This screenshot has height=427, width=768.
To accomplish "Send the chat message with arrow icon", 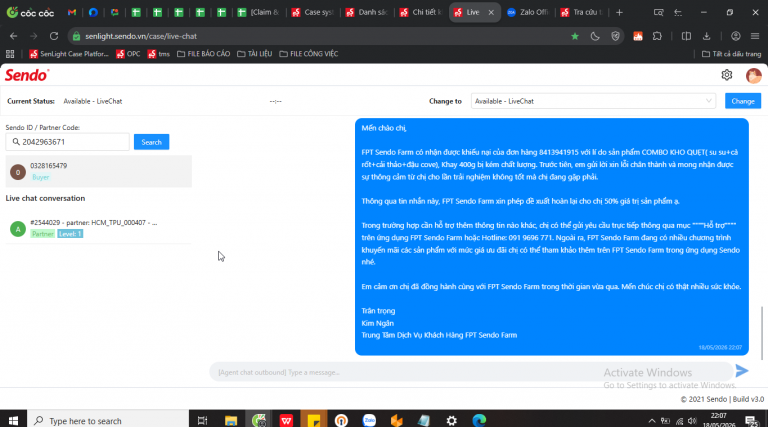I will 742,371.
